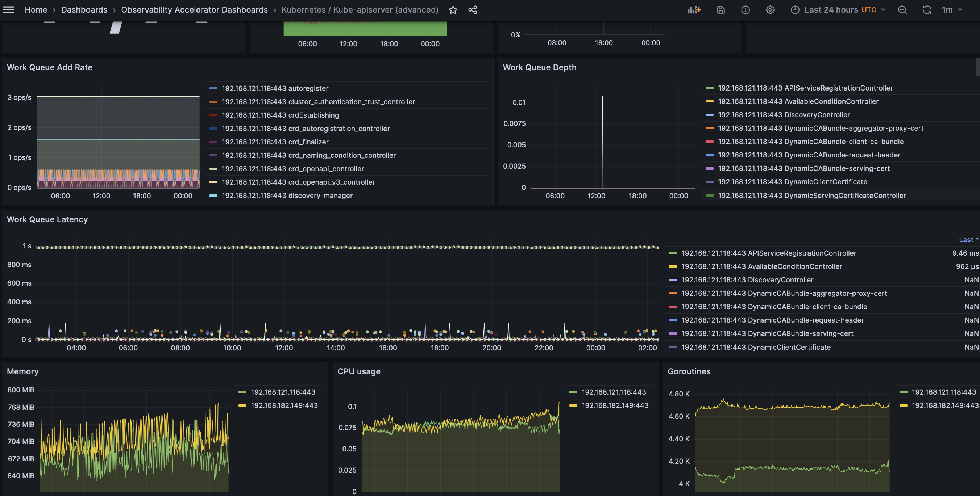Open the share dashboard icon
The image size is (980, 496).
(x=473, y=9)
